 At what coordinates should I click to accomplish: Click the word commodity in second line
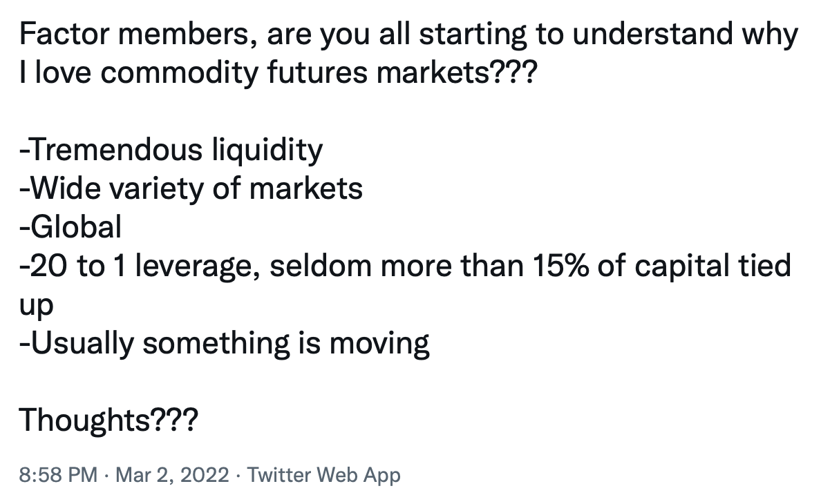coord(180,72)
